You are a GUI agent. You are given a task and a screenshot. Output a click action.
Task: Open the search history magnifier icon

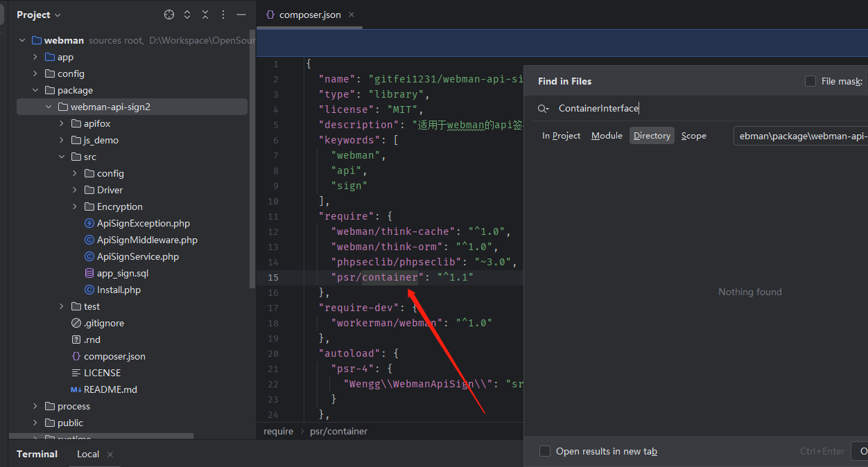[x=544, y=108]
